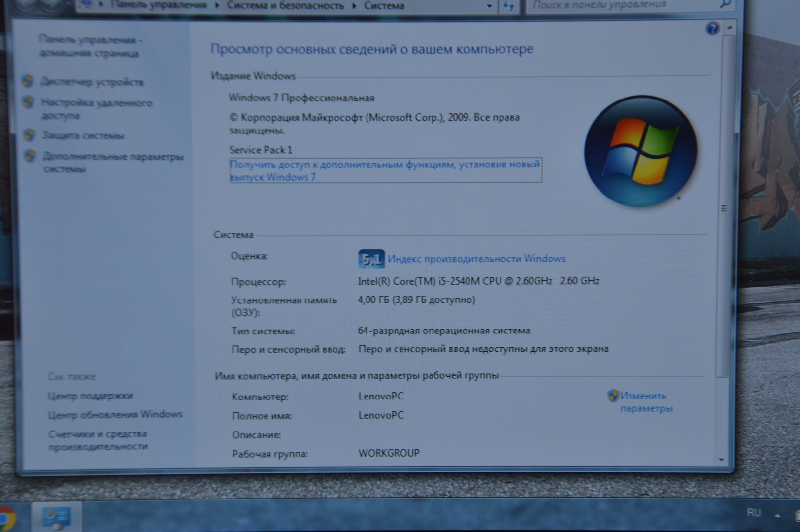Open Счетчики и средства производительности
The width and height of the screenshot is (800, 532).
98,440
